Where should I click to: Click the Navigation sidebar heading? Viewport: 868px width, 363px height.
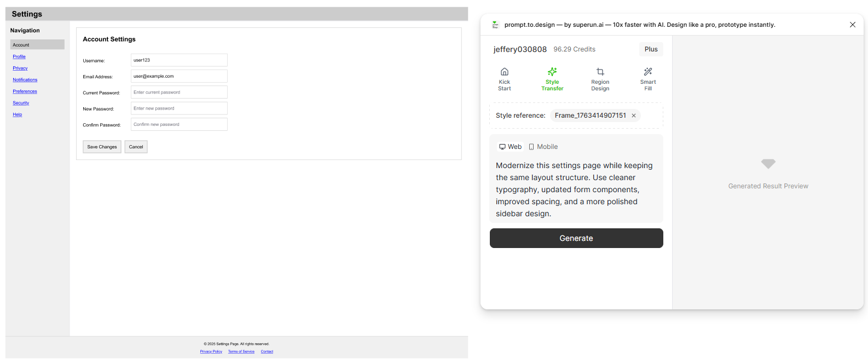pos(25,31)
